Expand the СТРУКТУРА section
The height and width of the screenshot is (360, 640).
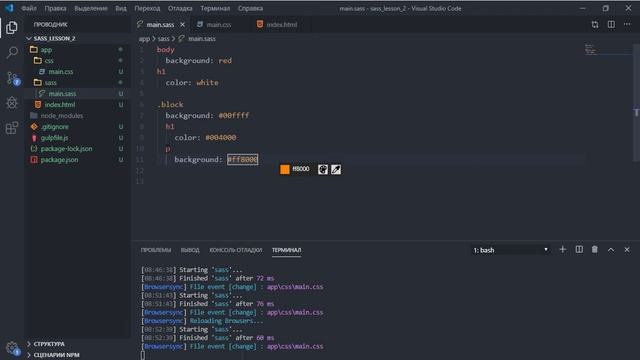pos(78,344)
